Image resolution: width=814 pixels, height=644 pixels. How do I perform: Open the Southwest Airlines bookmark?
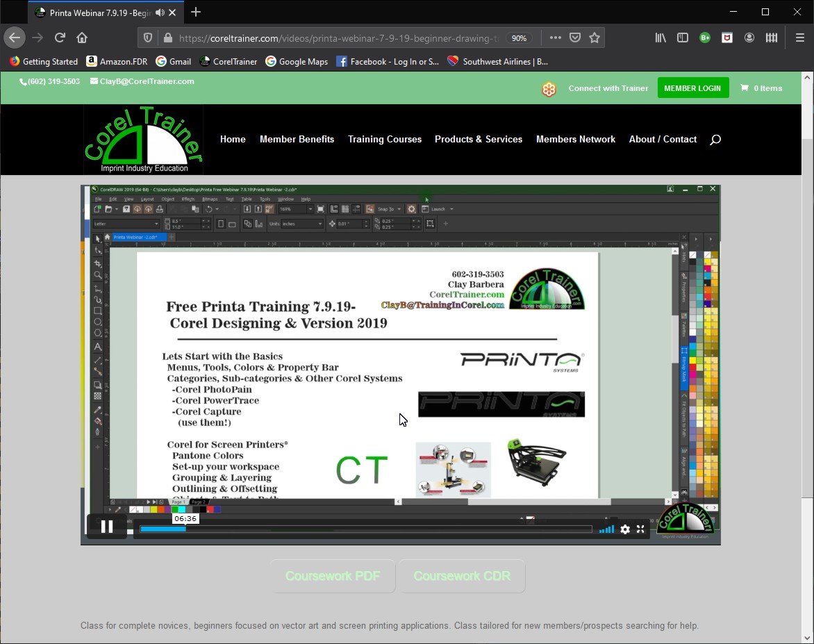click(498, 61)
